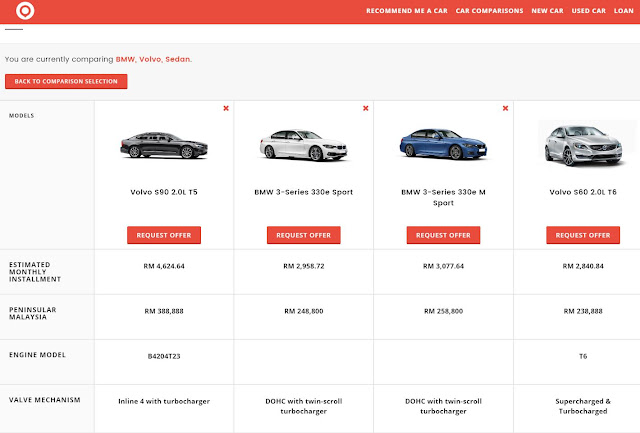Click the BMW link in comparison text
Screen dimensions: 640x433
125,59
